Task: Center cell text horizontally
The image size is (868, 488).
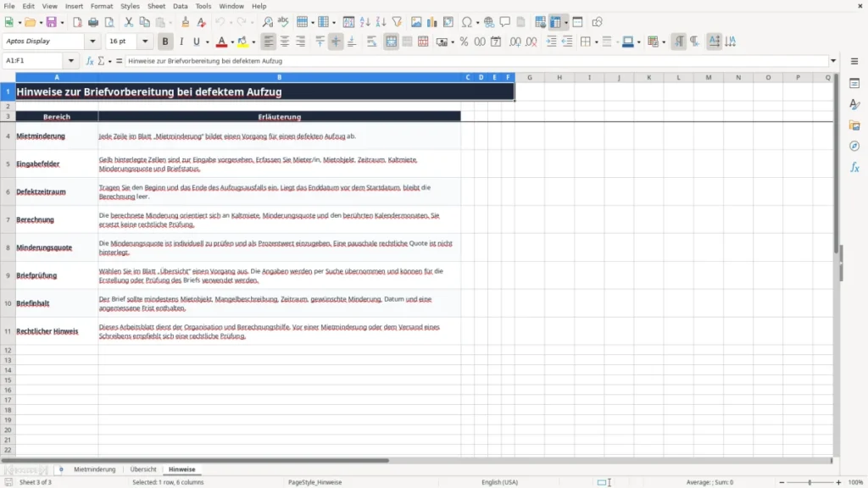Action: [285, 42]
